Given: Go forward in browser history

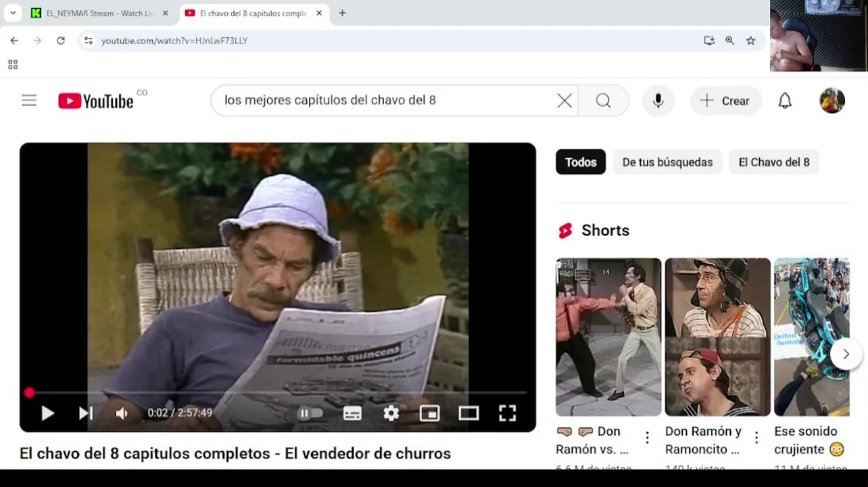Looking at the screenshot, I should tap(37, 41).
